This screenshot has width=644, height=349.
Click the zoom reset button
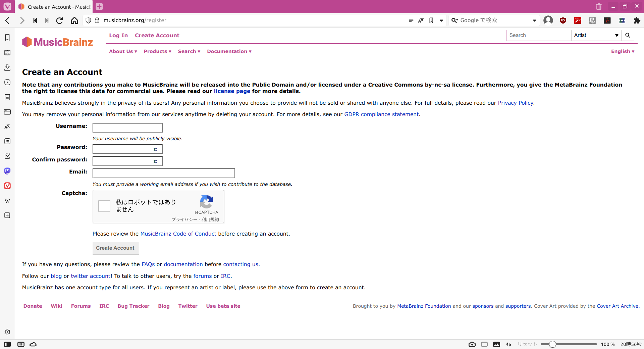point(527,344)
